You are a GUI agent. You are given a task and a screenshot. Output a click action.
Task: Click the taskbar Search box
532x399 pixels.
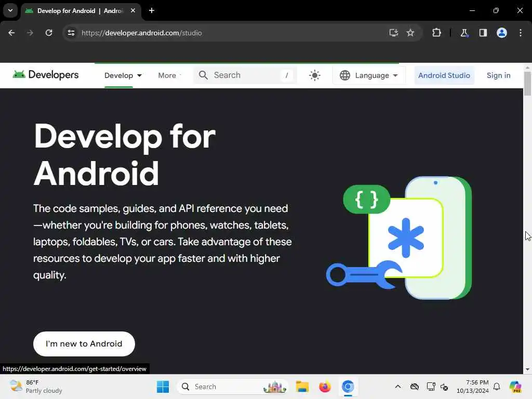pos(233,387)
